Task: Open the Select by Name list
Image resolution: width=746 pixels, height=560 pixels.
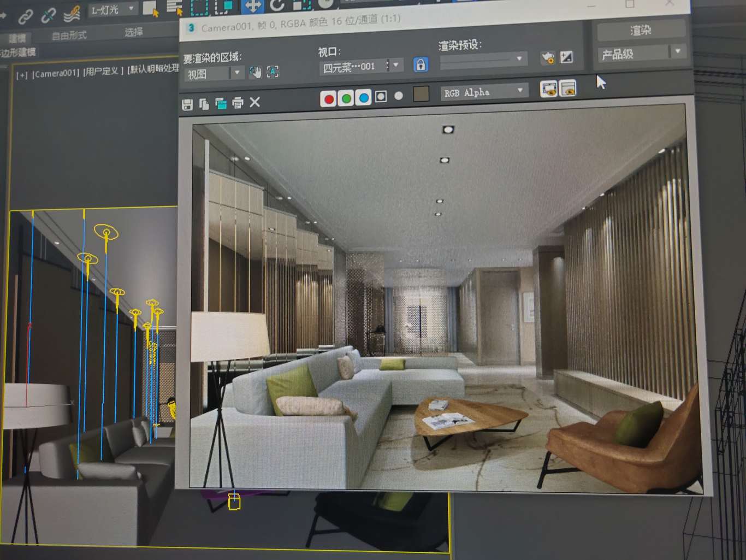Action: pos(175,7)
